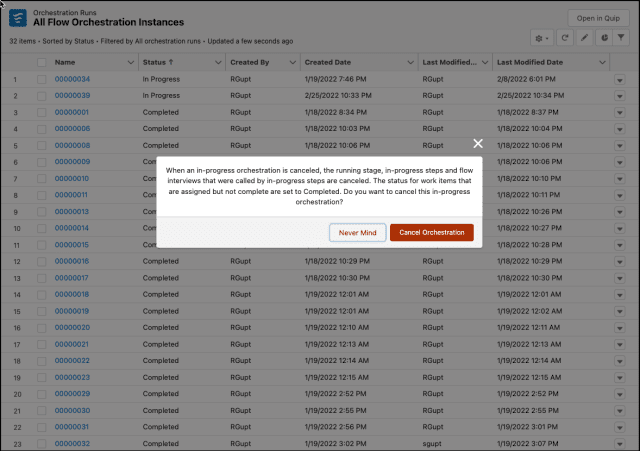The height and width of the screenshot is (451, 640).
Task: Click the Cancel Orchestration button
Action: [x=431, y=232]
